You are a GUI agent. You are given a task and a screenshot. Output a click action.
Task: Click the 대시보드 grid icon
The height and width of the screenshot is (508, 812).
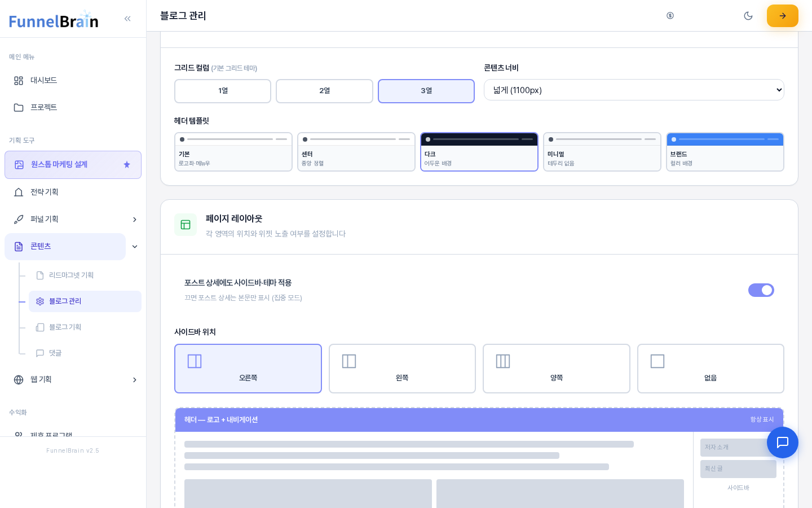pos(19,81)
